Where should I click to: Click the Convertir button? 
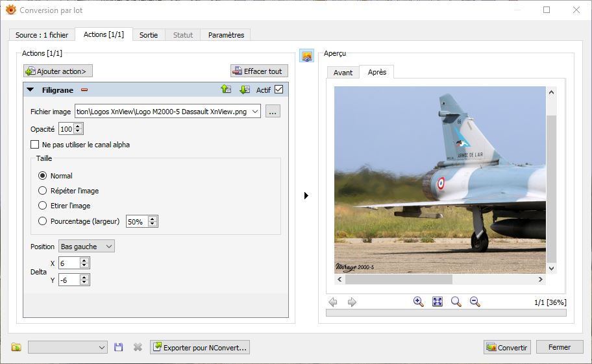[507, 347]
